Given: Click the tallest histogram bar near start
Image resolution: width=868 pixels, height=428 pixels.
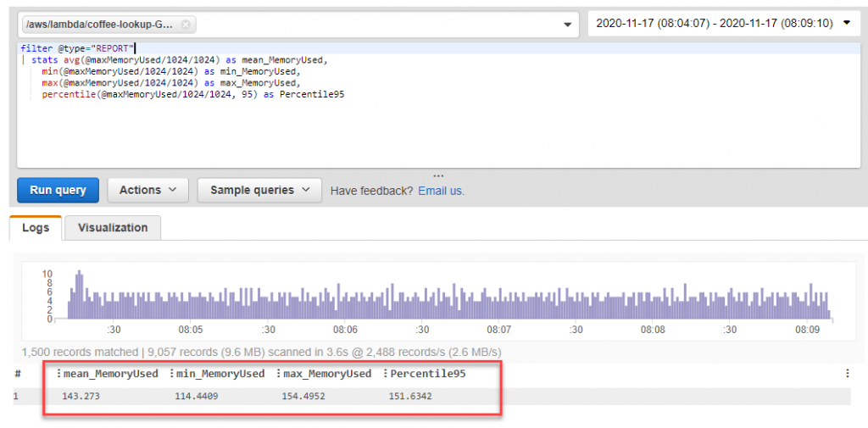Looking at the screenshot, I should click(79, 295).
